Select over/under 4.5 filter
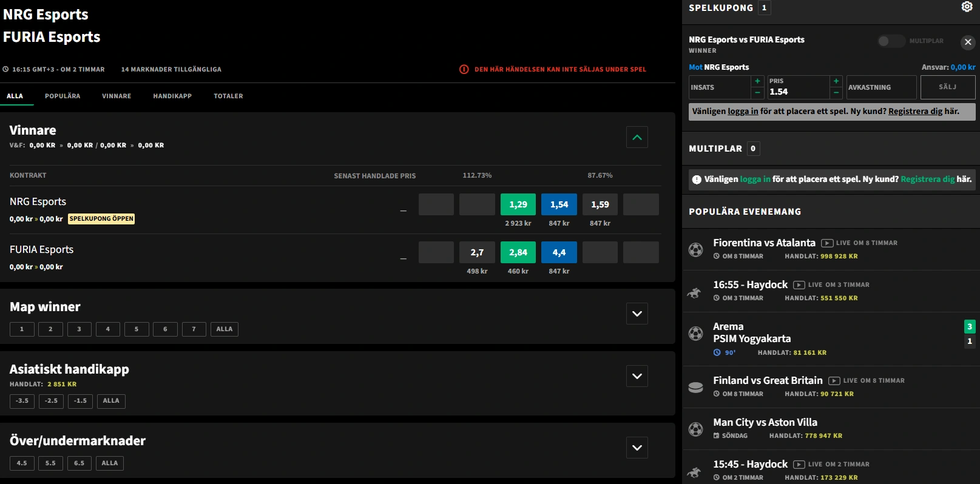Viewport: 980px width, 484px height. 22,463
